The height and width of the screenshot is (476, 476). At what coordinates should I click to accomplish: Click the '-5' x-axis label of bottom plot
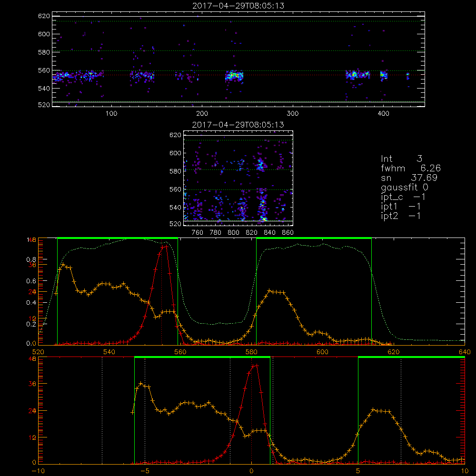click(145, 471)
